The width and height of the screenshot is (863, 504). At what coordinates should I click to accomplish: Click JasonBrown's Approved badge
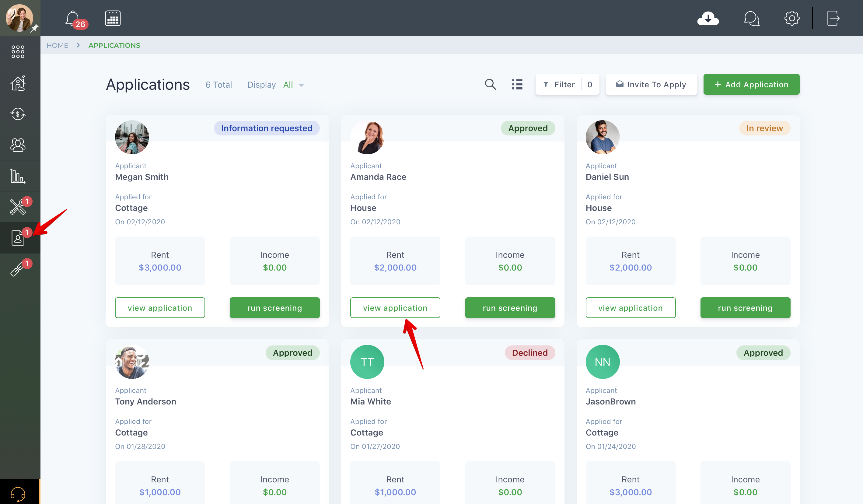[x=763, y=352]
